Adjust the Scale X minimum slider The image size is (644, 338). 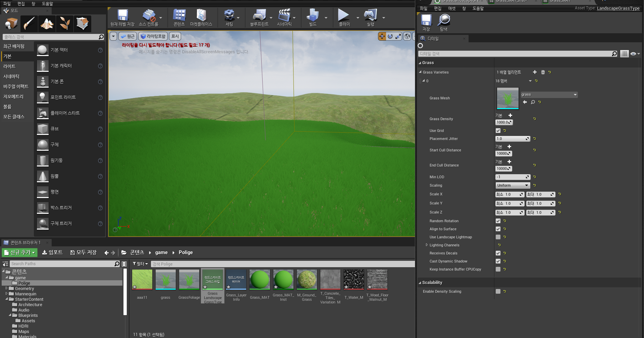coord(510,194)
